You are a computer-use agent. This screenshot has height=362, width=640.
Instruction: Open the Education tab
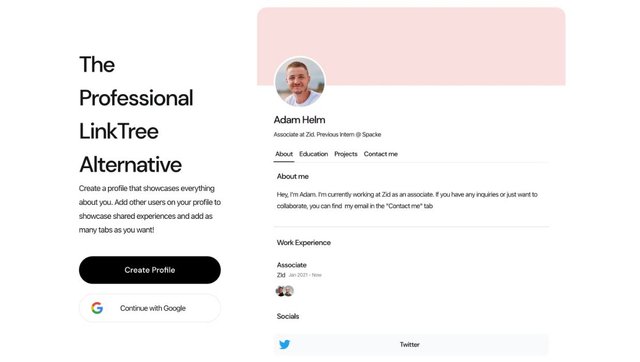click(x=313, y=154)
